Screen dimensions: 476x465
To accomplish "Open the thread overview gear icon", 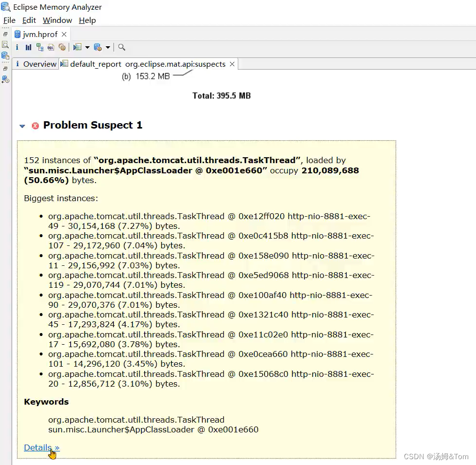I will pyautogui.click(x=62, y=47).
